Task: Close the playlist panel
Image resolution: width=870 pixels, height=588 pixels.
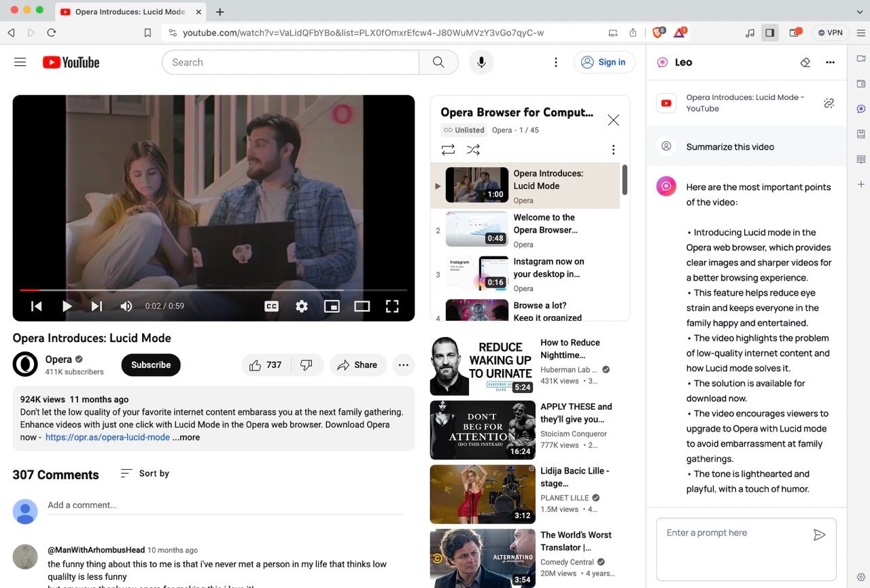Action: [x=613, y=120]
